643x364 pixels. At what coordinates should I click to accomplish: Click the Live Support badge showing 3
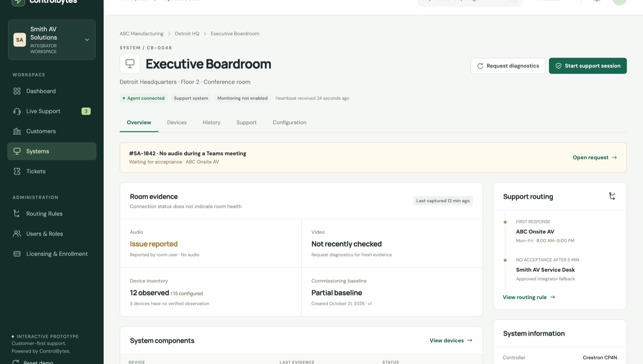(x=86, y=111)
